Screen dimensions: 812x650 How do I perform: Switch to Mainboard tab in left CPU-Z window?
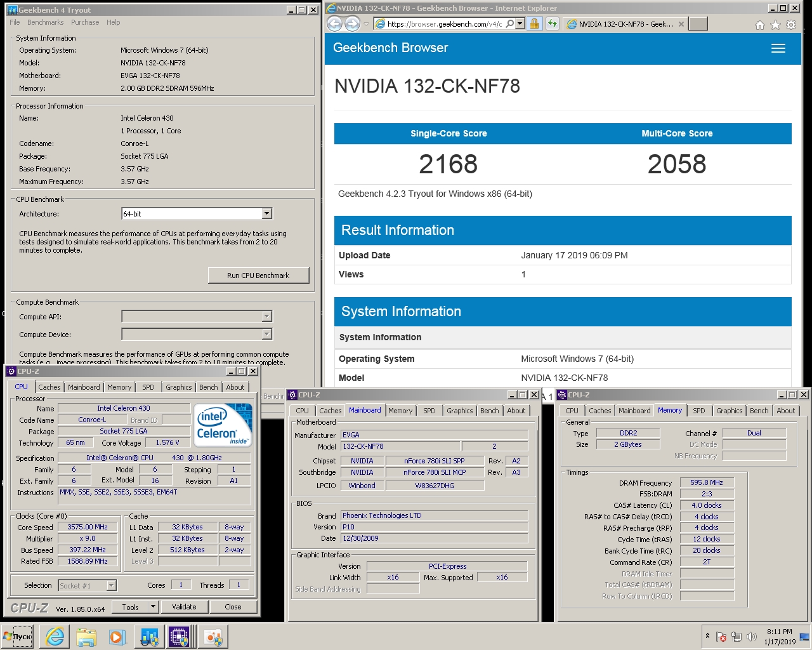(84, 387)
